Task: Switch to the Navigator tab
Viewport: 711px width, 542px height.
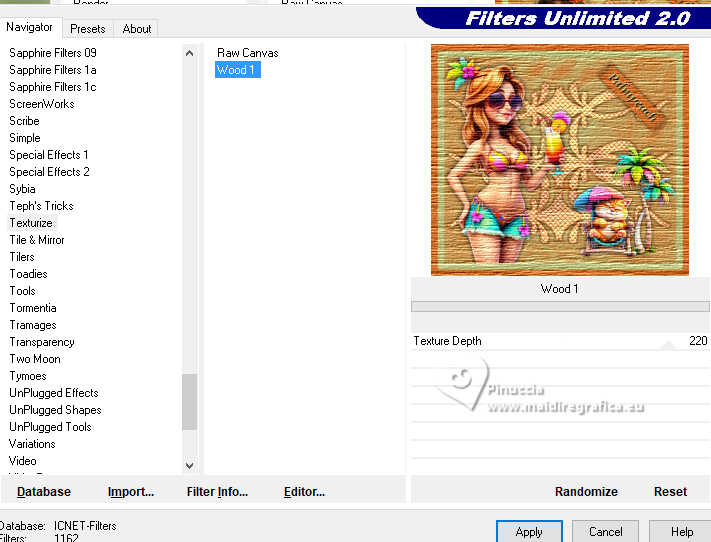Action: coord(29,27)
